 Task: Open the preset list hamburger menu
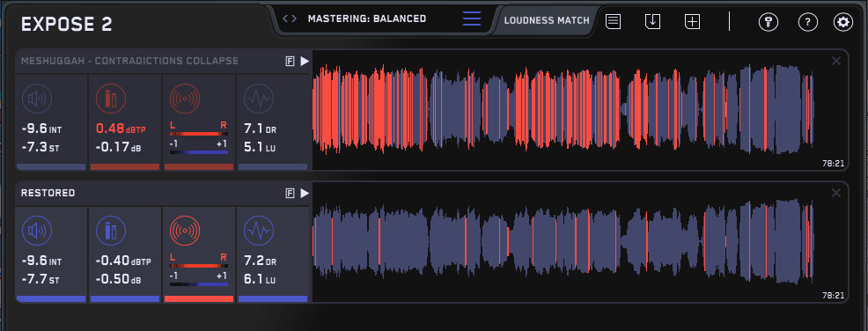tap(472, 18)
